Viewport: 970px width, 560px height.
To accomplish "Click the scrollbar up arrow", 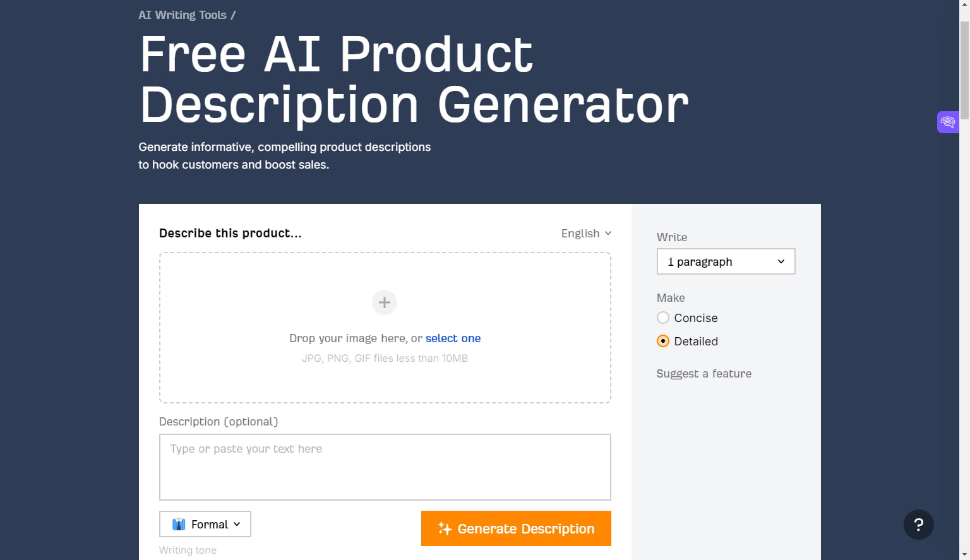I will (x=966, y=4).
